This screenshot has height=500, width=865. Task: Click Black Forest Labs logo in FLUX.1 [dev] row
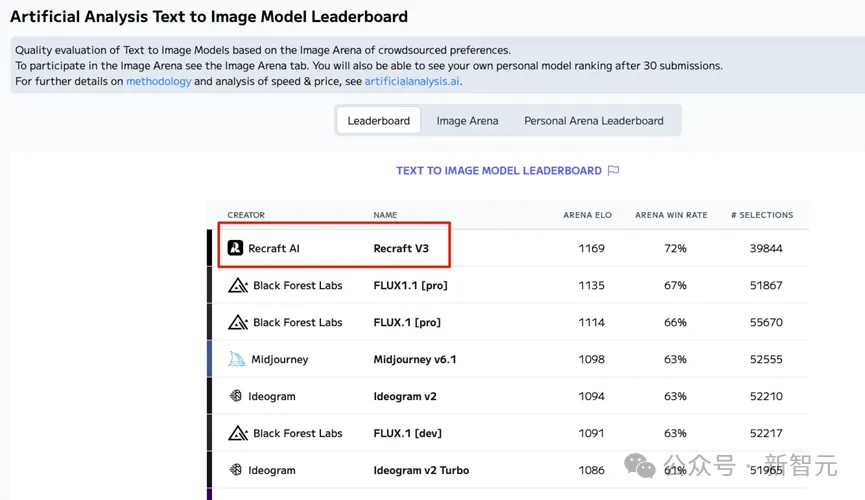(238, 433)
